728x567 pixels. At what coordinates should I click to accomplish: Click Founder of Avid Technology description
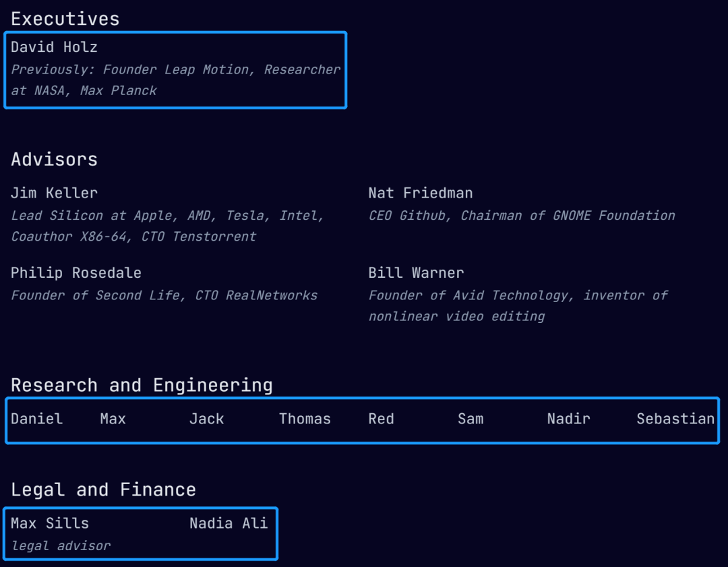518,305
